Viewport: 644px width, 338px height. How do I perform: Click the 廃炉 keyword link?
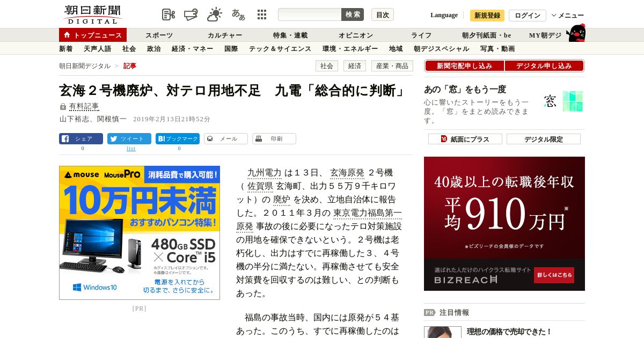282,200
